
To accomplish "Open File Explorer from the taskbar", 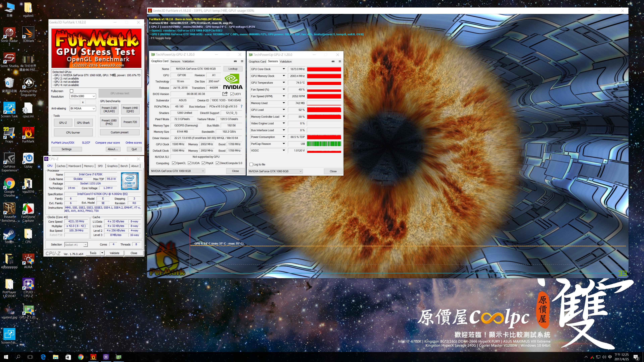I will tap(56, 357).
